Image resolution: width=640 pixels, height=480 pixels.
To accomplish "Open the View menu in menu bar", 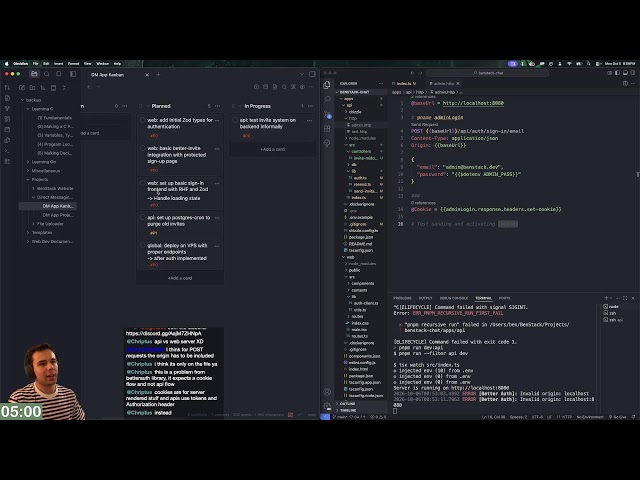I will [87, 64].
